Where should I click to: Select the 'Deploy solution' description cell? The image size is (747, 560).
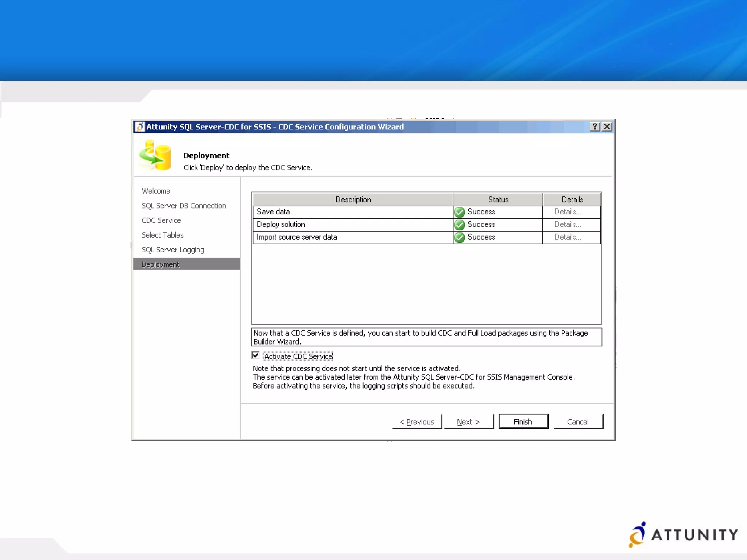click(353, 225)
